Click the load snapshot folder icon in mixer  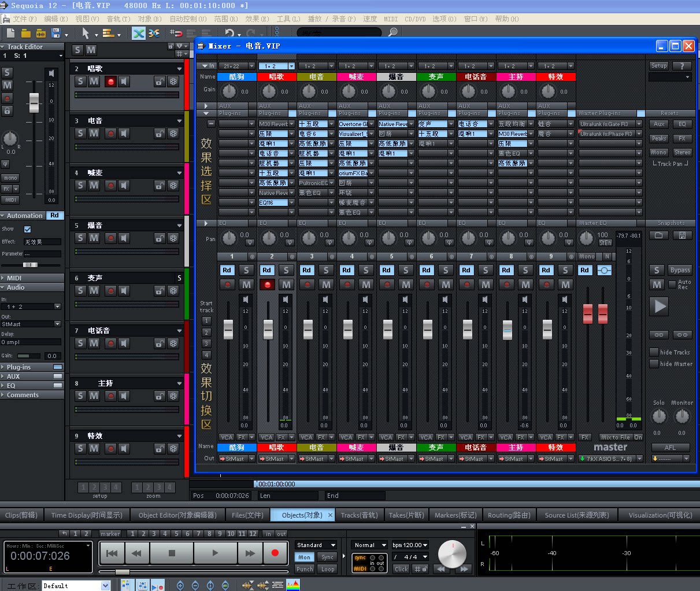[x=658, y=235]
